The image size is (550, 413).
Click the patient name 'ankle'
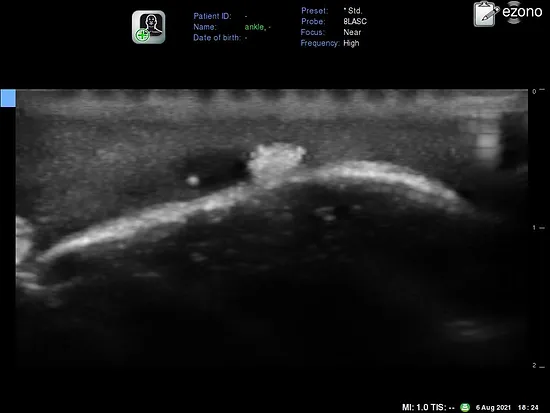[x=256, y=27]
